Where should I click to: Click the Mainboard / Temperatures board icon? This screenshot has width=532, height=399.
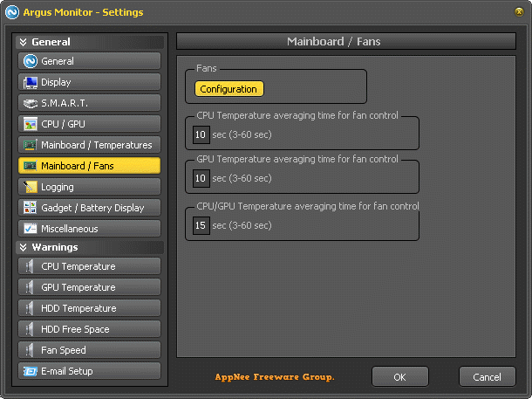30,145
